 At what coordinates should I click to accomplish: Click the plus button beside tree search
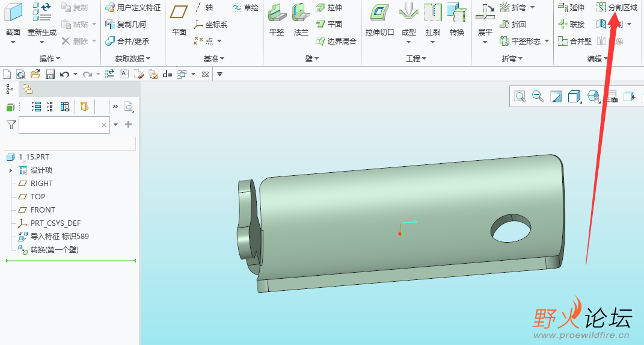point(129,124)
